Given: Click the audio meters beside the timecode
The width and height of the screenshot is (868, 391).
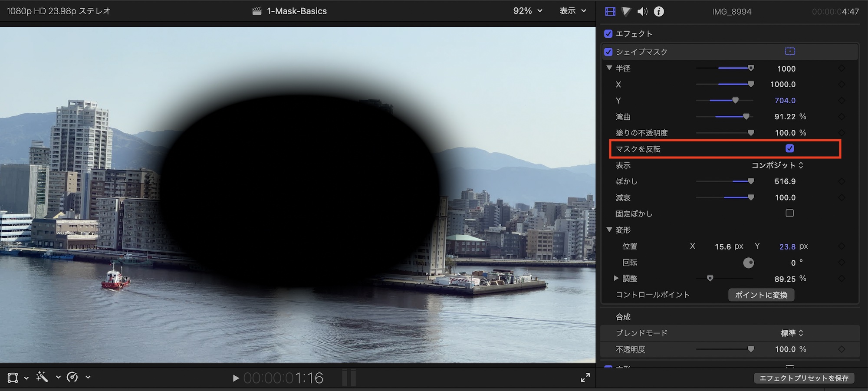Looking at the screenshot, I should (x=349, y=378).
